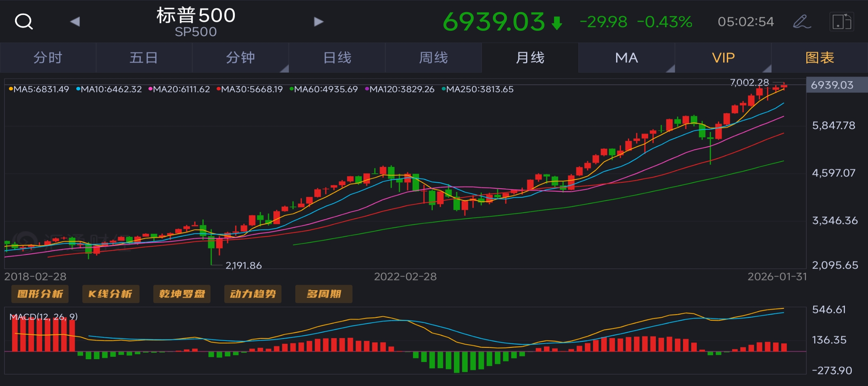Click the 2018-02-28 date label
868x386 pixels.
tap(35, 276)
